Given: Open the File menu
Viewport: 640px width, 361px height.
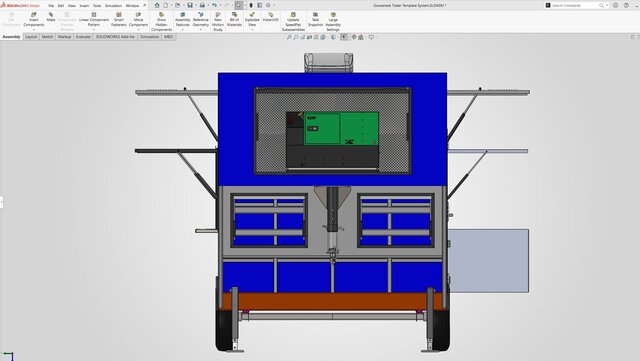Looking at the screenshot, I should (x=51, y=6).
